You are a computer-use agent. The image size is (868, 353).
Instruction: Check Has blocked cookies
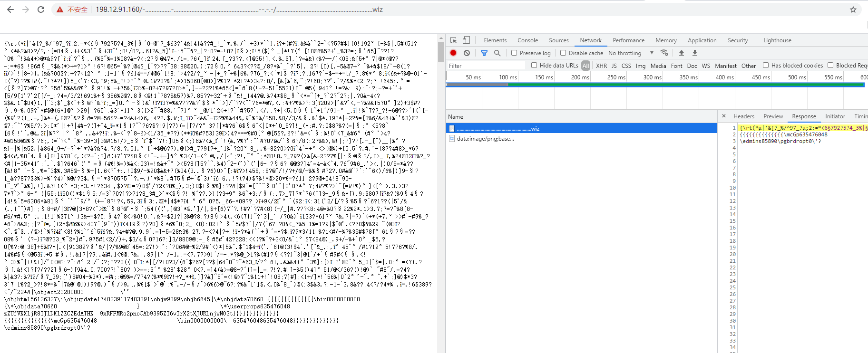[x=766, y=65]
